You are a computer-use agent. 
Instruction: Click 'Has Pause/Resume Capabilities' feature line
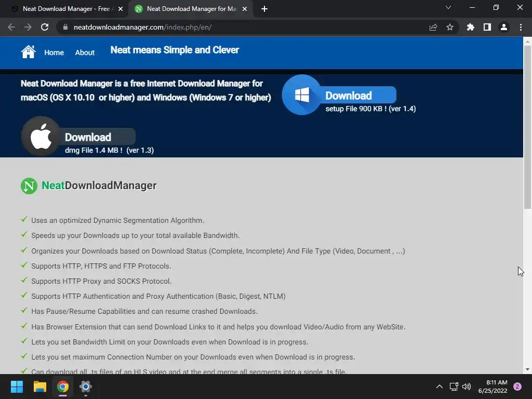(144, 311)
